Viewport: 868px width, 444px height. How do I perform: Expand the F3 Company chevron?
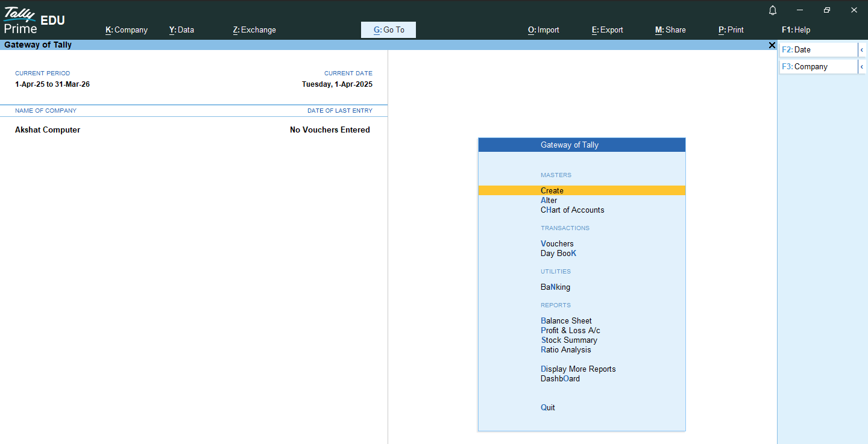pyautogui.click(x=862, y=67)
